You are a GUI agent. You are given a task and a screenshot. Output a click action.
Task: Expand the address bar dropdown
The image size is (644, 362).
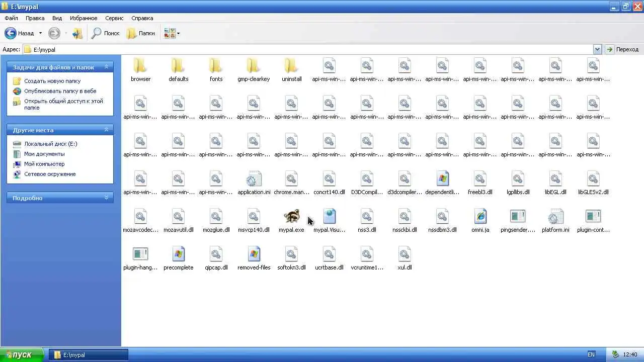tap(597, 49)
